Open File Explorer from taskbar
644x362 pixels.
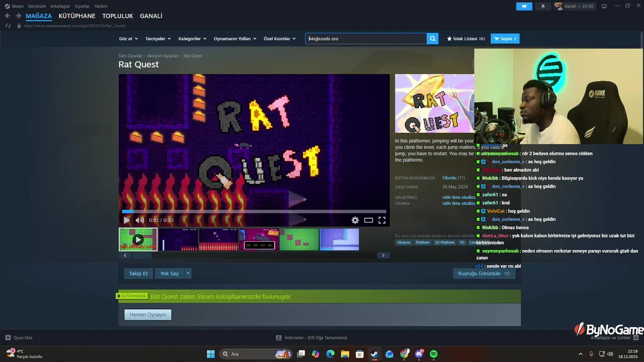coord(345,354)
